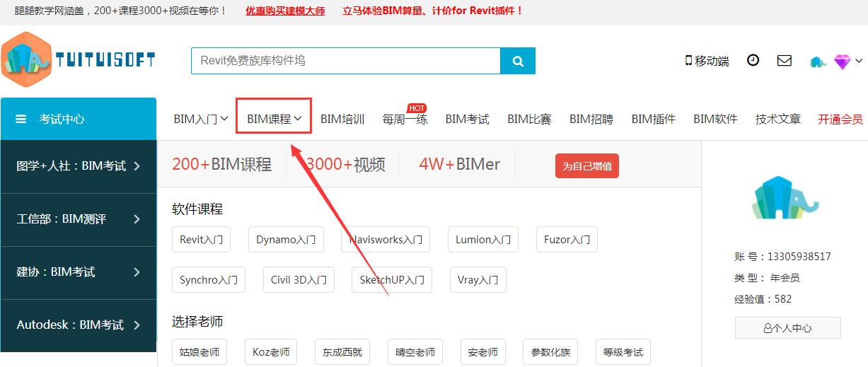Open BIM招聘 nav item
The width and height of the screenshot is (868, 367).
click(591, 119)
